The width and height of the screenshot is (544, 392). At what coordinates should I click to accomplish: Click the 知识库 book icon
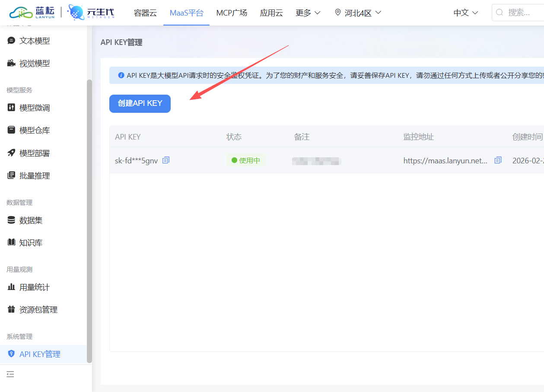(x=12, y=242)
